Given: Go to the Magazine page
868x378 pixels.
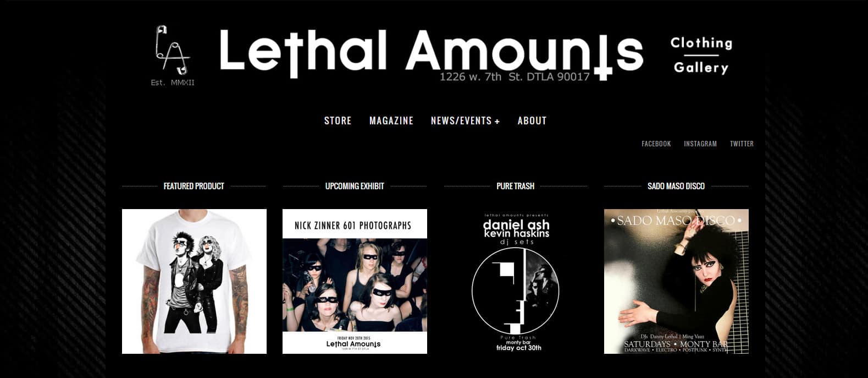Looking at the screenshot, I should tap(391, 120).
